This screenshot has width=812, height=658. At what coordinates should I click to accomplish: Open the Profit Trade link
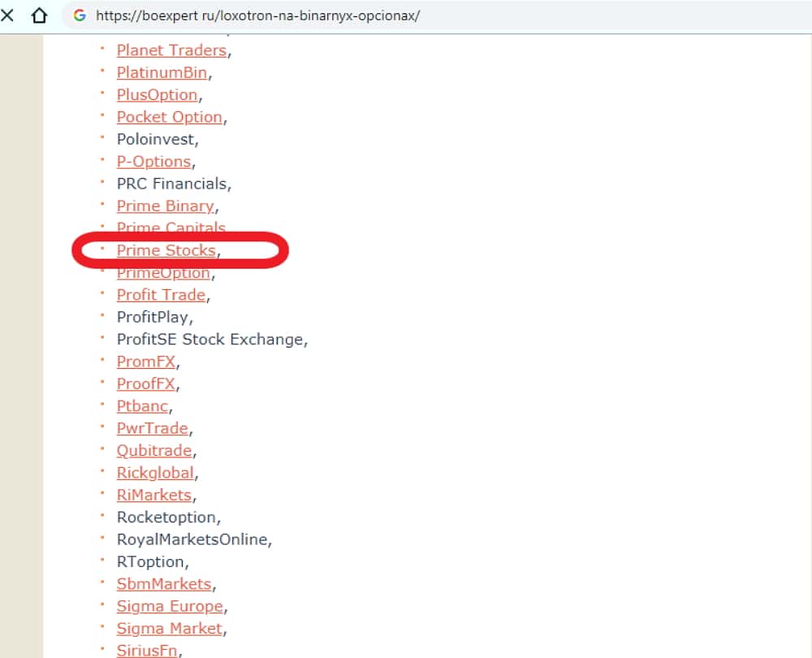161,295
